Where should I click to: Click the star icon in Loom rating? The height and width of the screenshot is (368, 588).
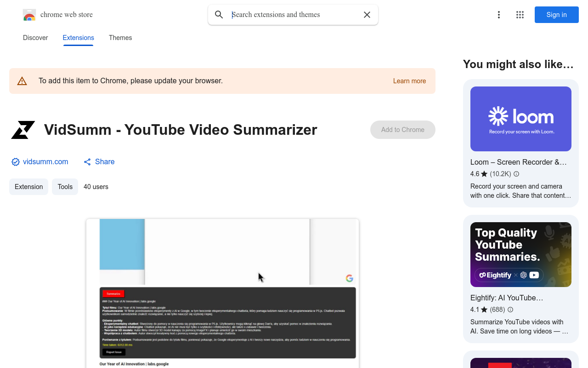click(x=484, y=174)
